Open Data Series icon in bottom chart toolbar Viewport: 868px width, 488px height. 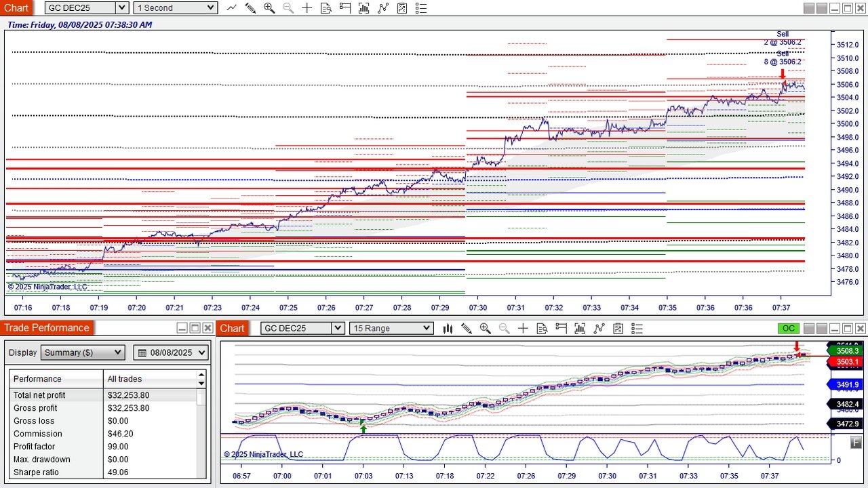(x=580, y=328)
